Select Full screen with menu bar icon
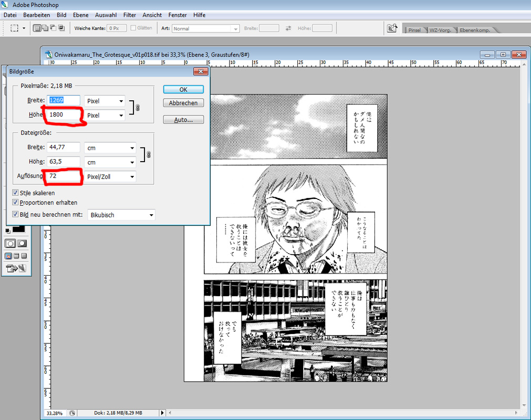This screenshot has height=420, width=531. coord(16,256)
